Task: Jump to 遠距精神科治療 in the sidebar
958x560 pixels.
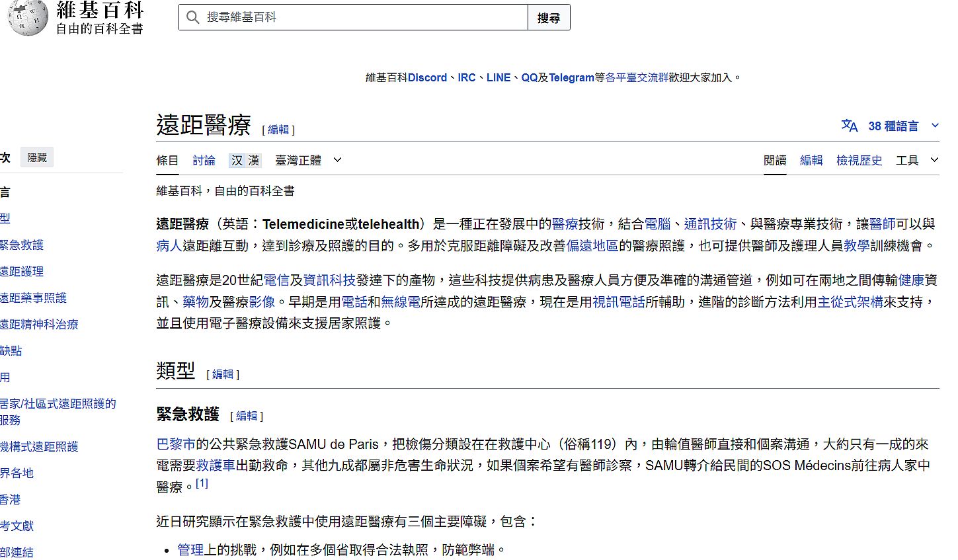Action: click(39, 325)
